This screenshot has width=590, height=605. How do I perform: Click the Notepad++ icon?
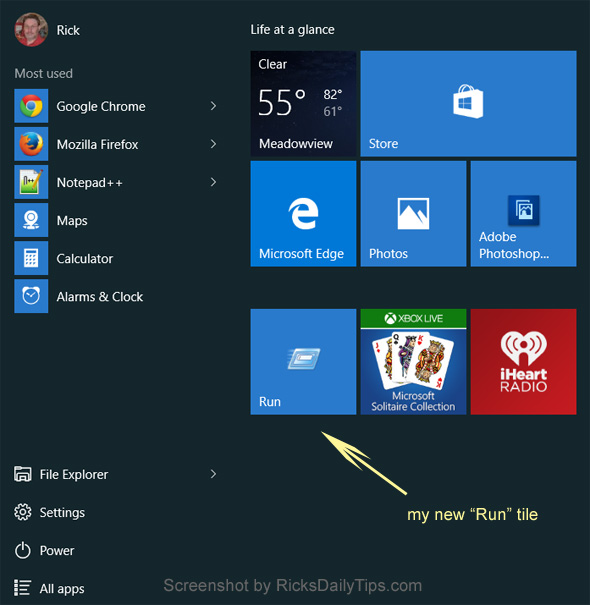[31, 182]
